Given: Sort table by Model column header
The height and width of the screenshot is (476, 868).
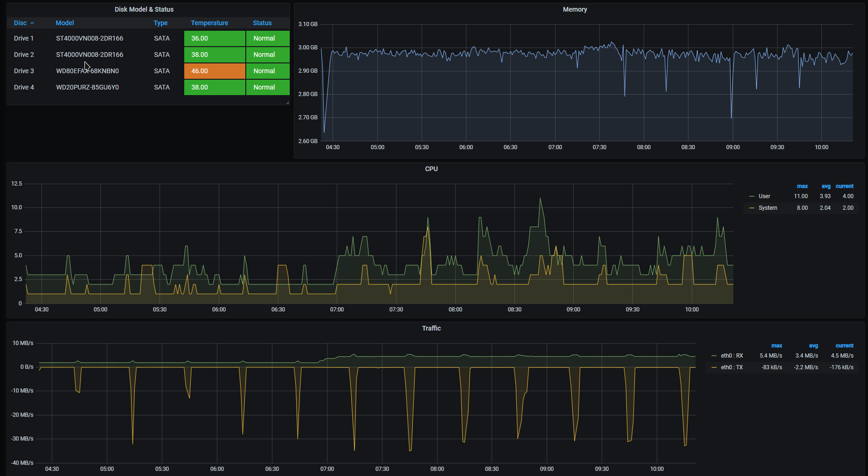Looking at the screenshot, I should click(65, 23).
